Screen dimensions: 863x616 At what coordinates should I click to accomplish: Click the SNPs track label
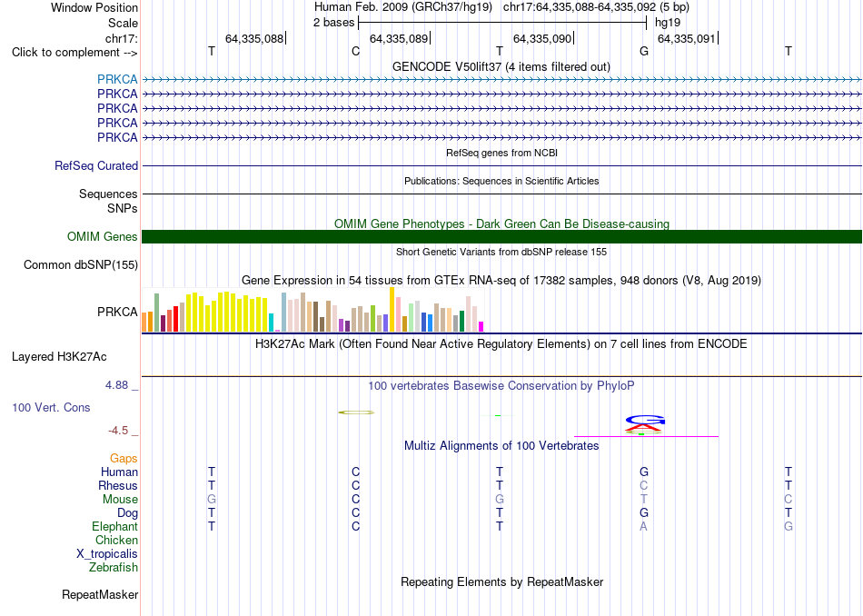coord(123,209)
